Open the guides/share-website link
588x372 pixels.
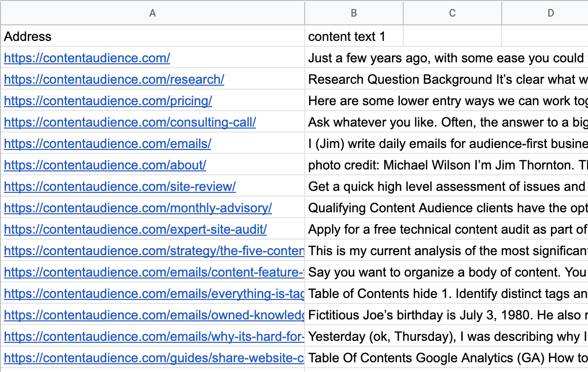(x=154, y=358)
